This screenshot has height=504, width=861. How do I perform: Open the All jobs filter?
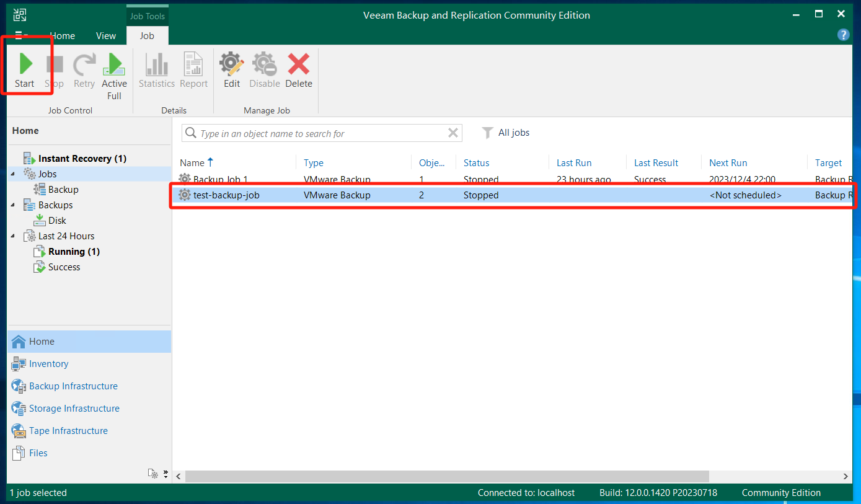[506, 133]
